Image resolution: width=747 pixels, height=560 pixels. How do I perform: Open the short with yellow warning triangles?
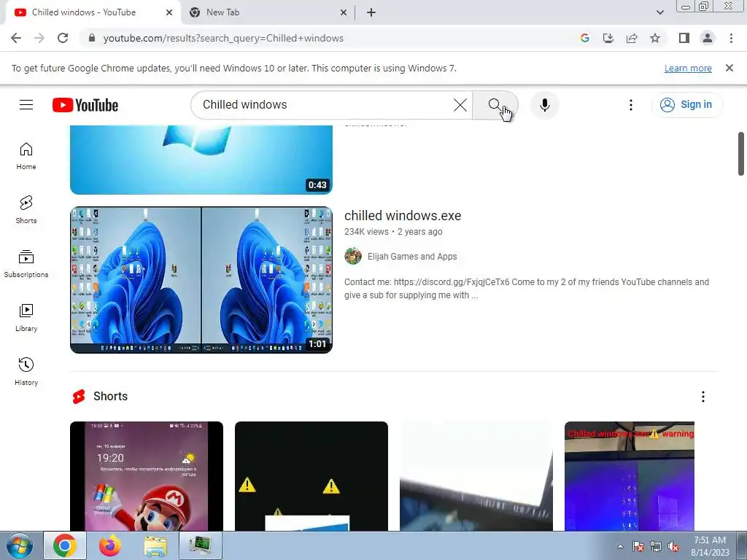[x=311, y=476]
